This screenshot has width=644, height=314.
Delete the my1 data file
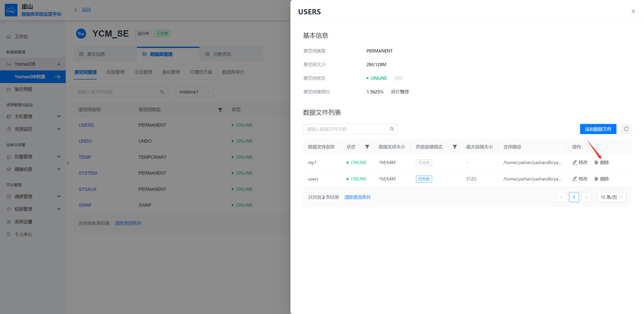602,162
